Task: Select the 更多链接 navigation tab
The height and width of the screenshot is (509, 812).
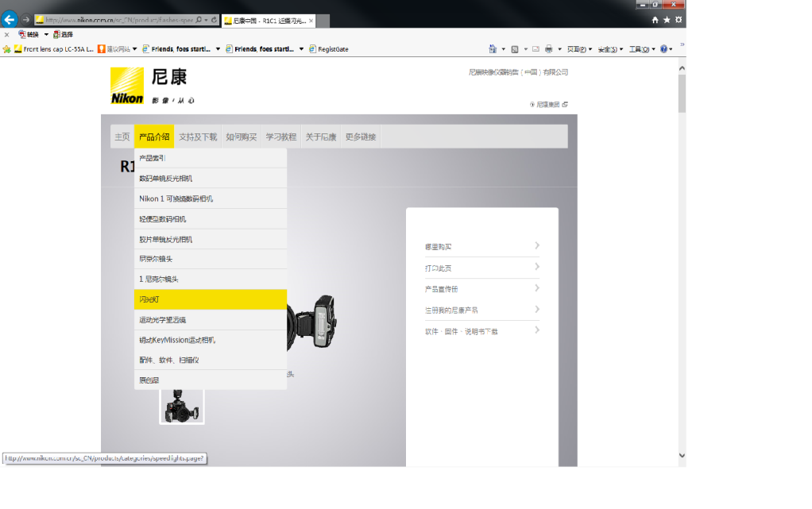Action: point(361,137)
